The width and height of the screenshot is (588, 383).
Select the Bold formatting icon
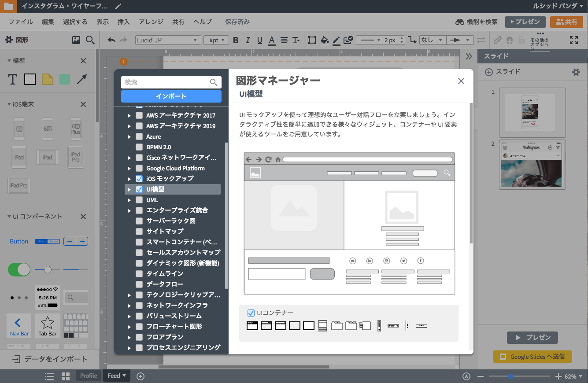pyautogui.click(x=236, y=40)
